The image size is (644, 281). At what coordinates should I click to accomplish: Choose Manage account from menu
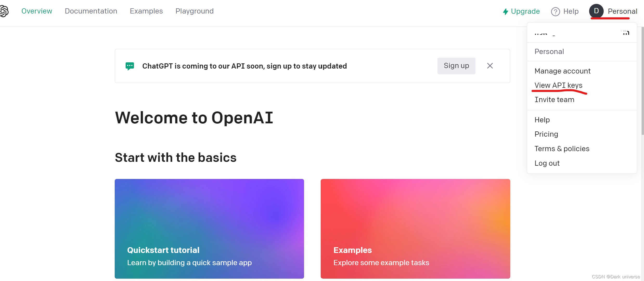click(x=562, y=71)
